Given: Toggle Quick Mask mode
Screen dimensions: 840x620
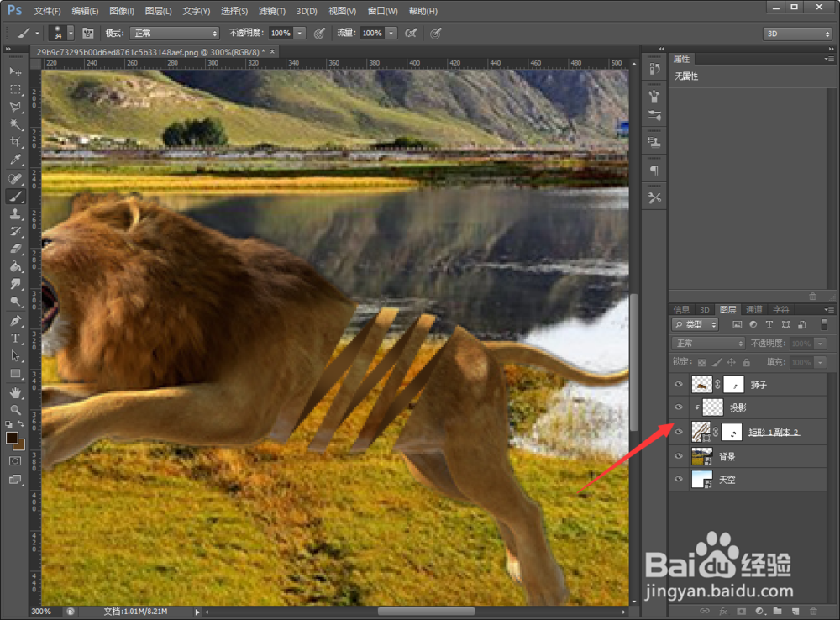Looking at the screenshot, I should [15, 461].
